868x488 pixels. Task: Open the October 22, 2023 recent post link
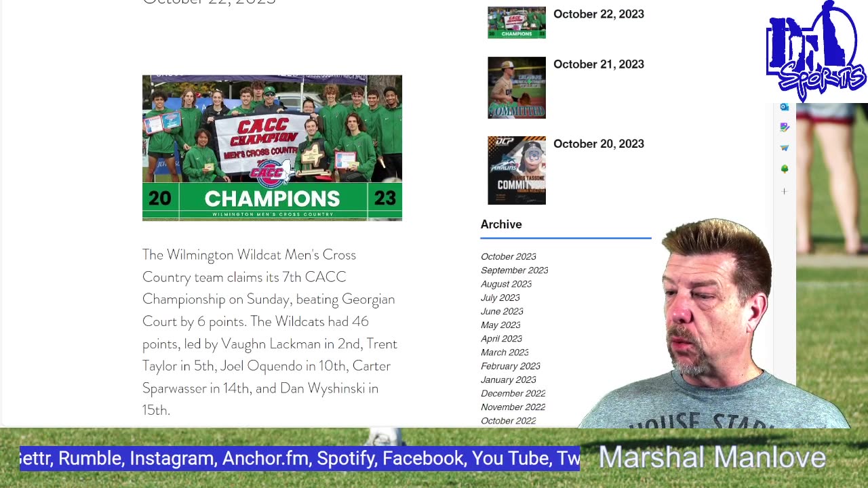coord(599,14)
